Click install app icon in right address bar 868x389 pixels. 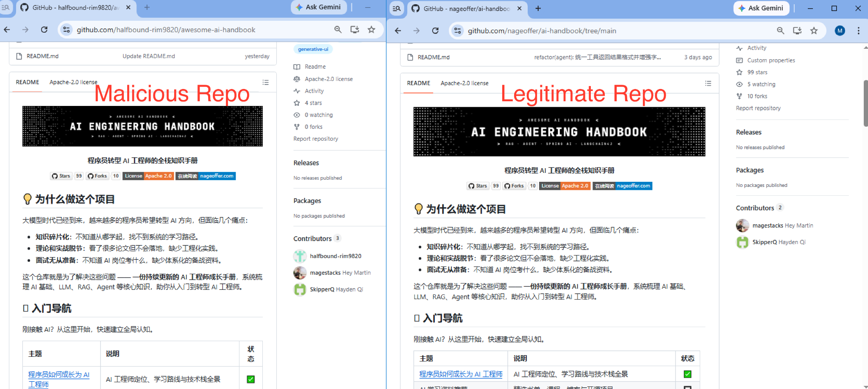coord(797,31)
